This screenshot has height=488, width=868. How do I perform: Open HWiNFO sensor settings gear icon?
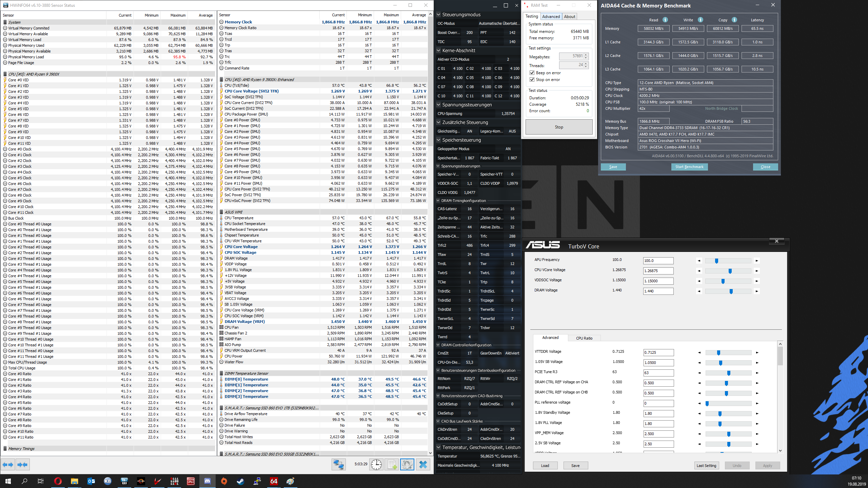407,465
